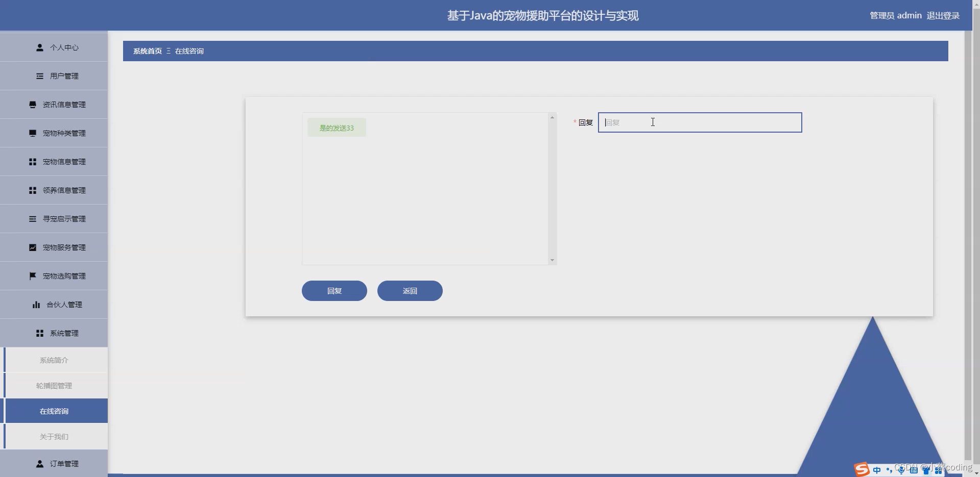Open the Sogou soft keyboard icon
Viewport: 980px width, 477px height.
[x=914, y=470]
